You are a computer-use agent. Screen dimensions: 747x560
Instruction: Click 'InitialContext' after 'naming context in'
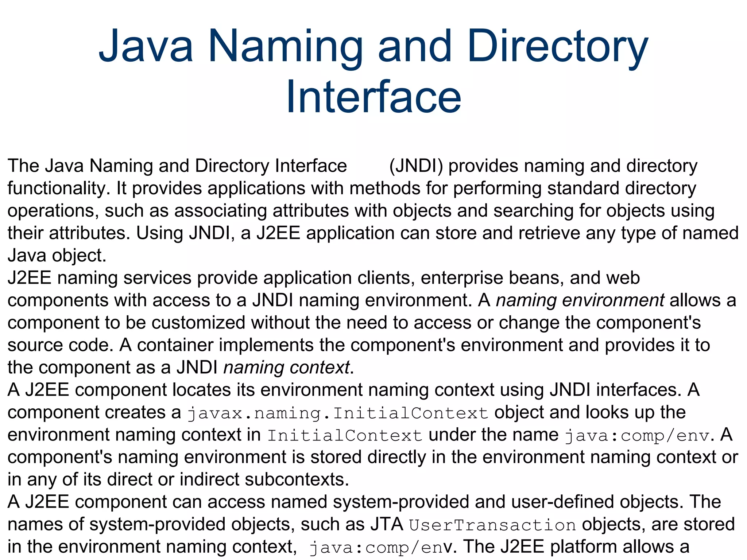pyautogui.click(x=345, y=436)
